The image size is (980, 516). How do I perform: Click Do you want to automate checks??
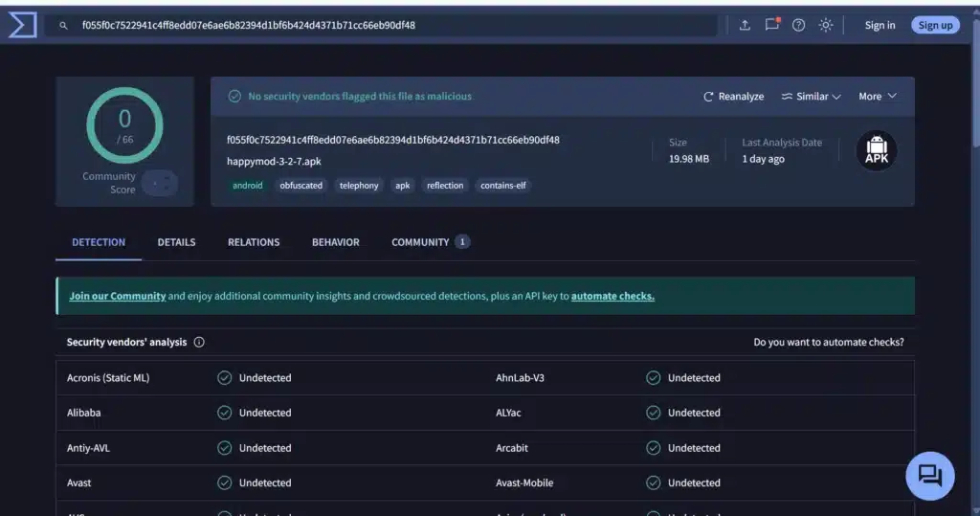829,342
